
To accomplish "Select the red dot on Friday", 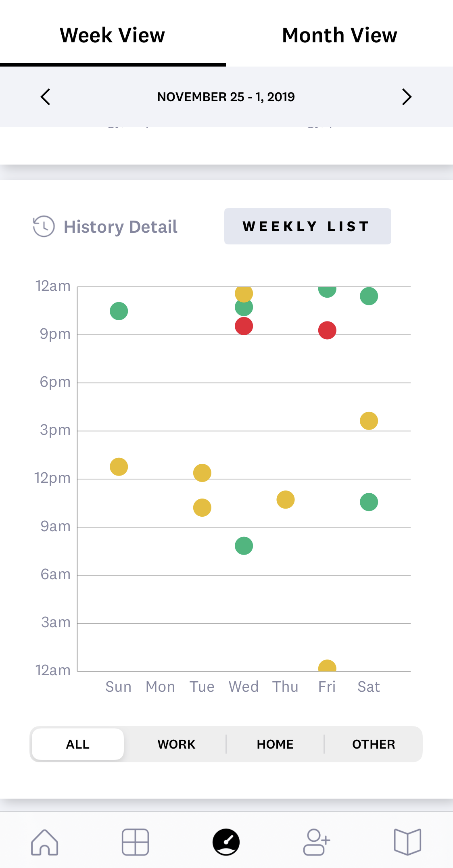I will (x=327, y=330).
